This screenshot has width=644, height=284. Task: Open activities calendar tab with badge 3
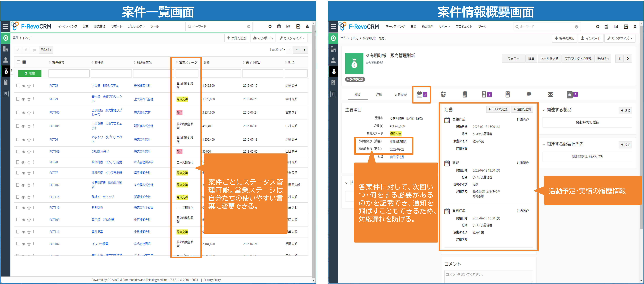(x=421, y=94)
